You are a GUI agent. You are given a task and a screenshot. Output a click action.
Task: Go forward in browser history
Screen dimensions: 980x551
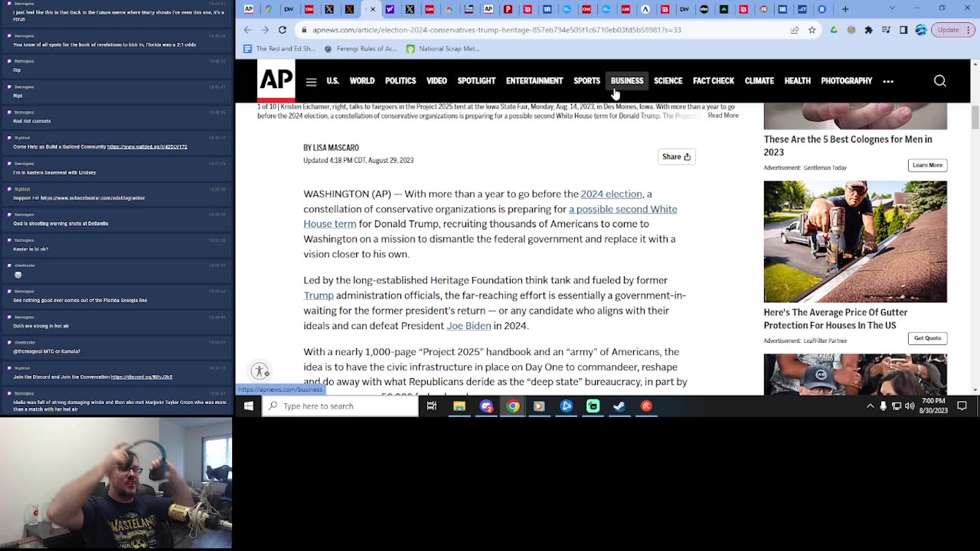click(265, 30)
